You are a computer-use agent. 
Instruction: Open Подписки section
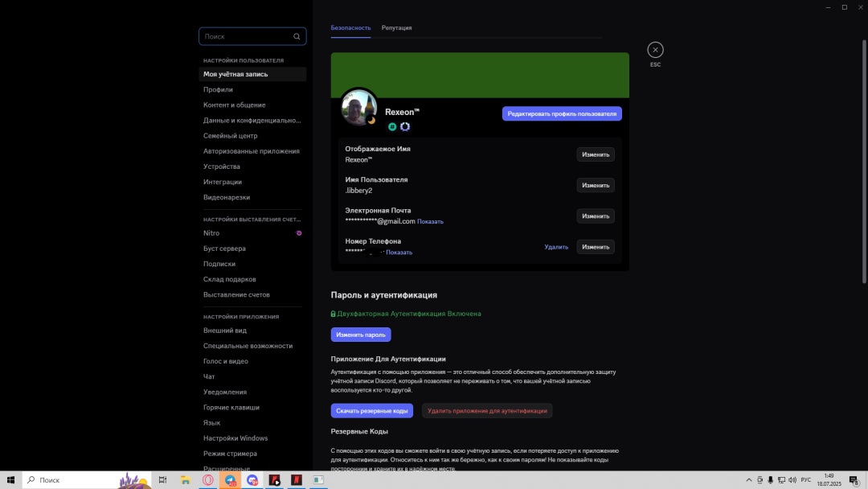tap(252, 264)
